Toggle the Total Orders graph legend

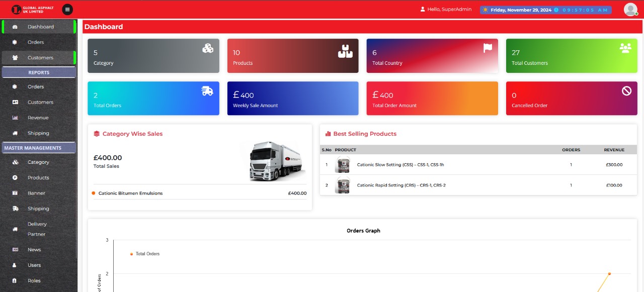(x=145, y=254)
